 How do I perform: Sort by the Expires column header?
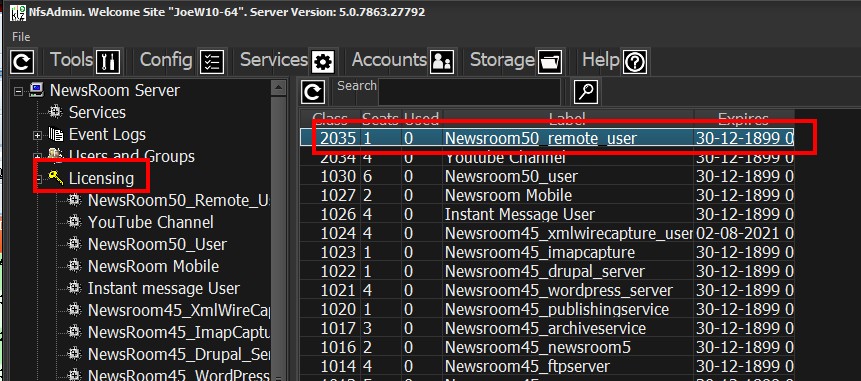(743, 119)
